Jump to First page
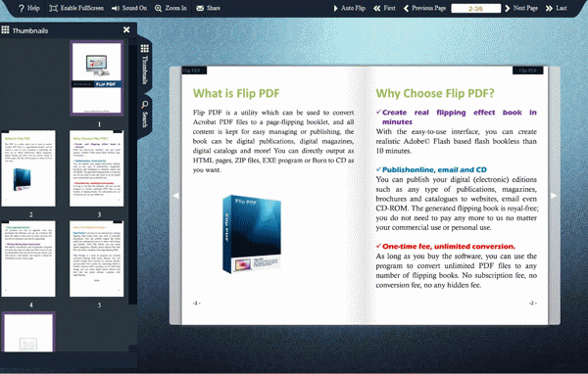The image size is (588, 374). coord(384,8)
